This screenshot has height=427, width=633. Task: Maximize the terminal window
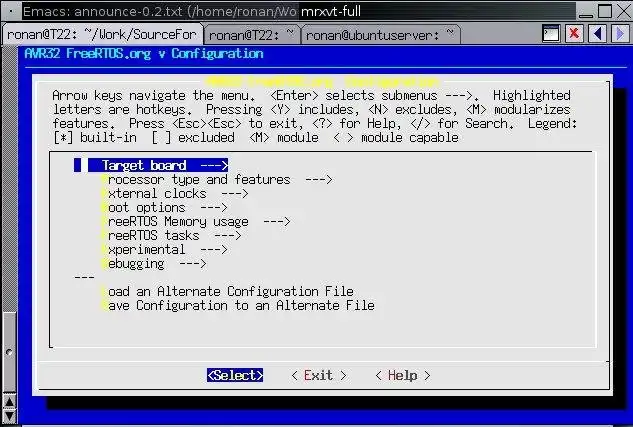click(605, 11)
